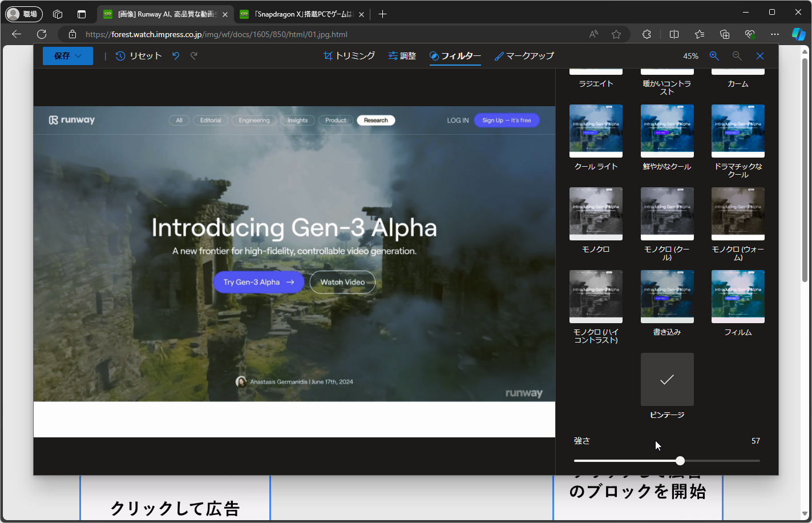
Task: Click the redo arrow in the editor toolbar
Action: coord(194,56)
